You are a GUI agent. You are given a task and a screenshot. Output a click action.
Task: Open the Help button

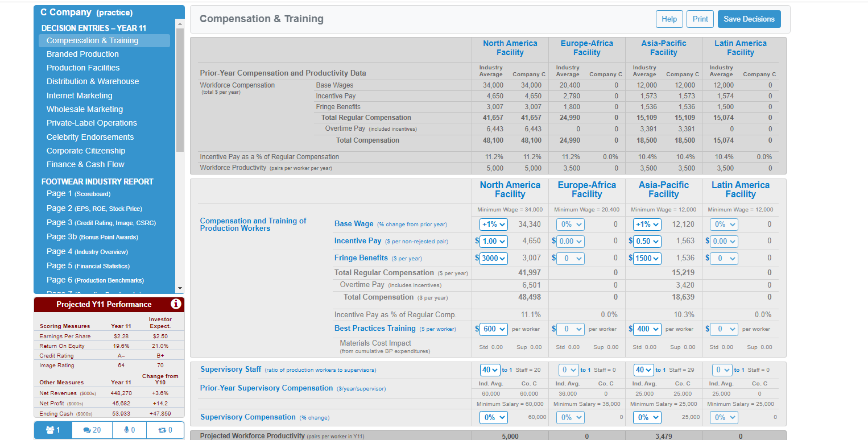669,19
